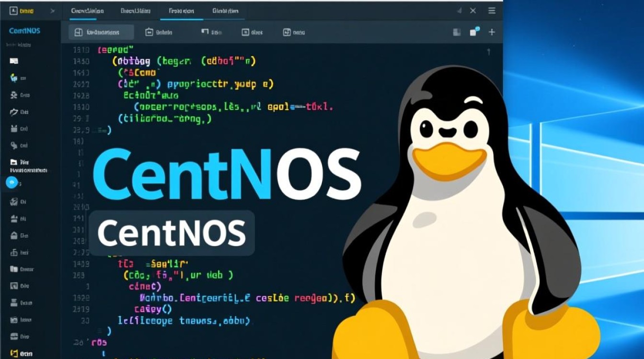Click the code line reading "caday()"

pyautogui.click(x=153, y=309)
